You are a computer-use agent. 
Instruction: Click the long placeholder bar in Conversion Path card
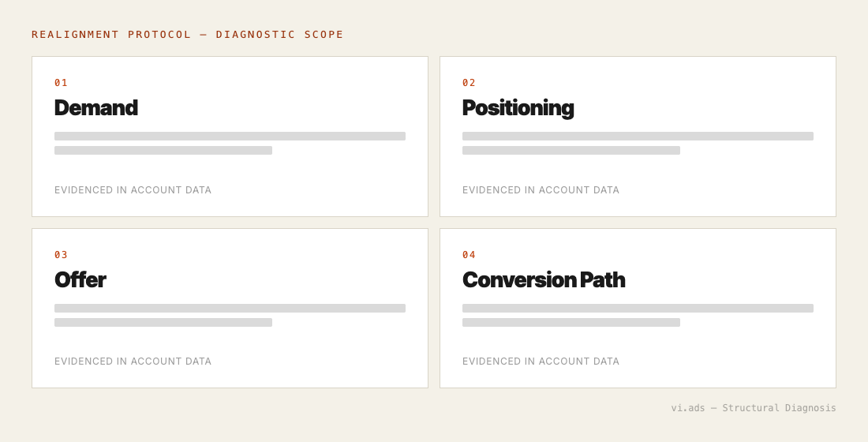(x=638, y=309)
